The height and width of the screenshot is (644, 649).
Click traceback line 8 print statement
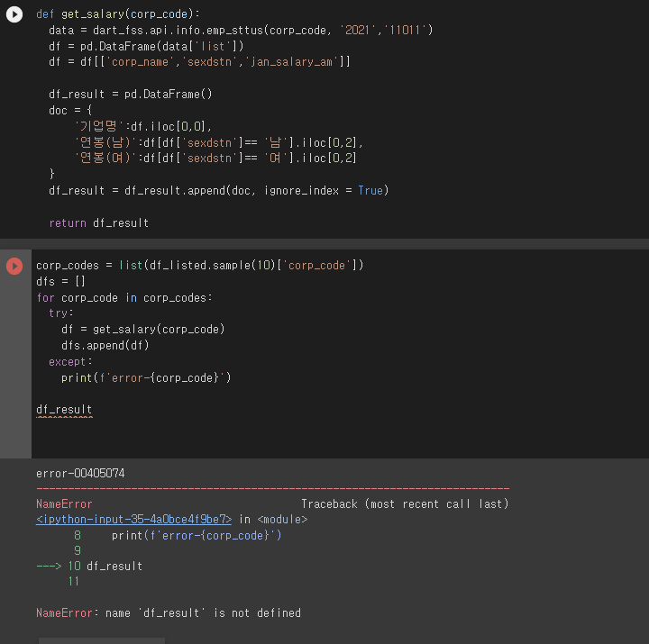pyautogui.click(x=178, y=536)
